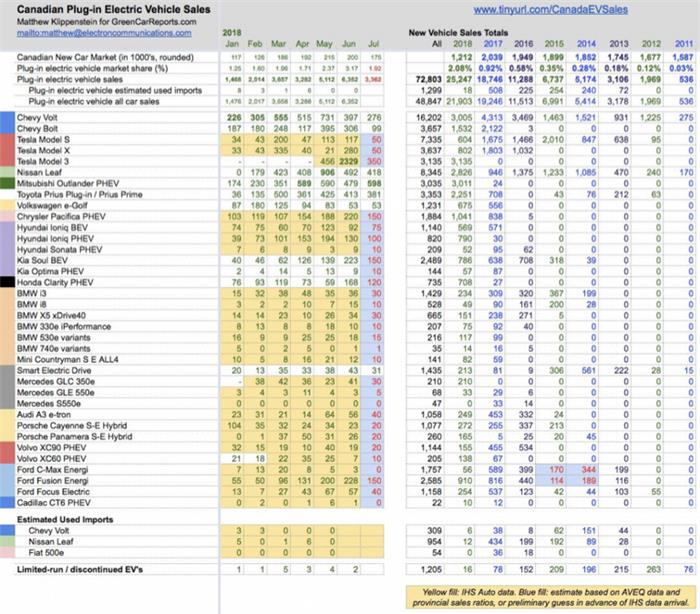
Task: Select the 'Mercedes GLC 350e' row label
Action: [x=55, y=381]
